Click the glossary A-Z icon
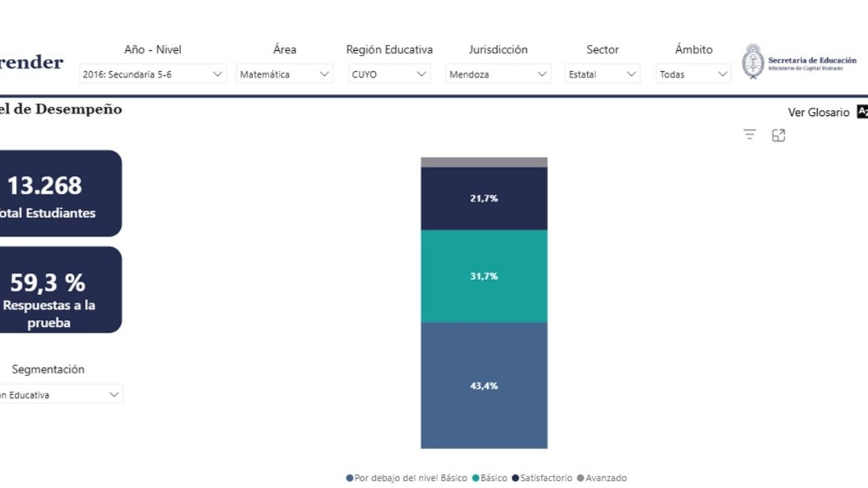 point(862,112)
